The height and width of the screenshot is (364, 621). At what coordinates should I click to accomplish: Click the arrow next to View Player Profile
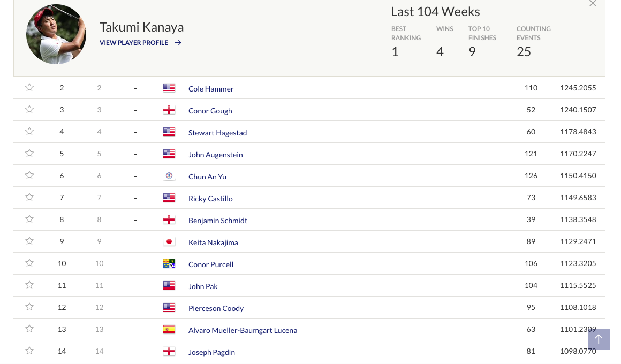point(178,43)
